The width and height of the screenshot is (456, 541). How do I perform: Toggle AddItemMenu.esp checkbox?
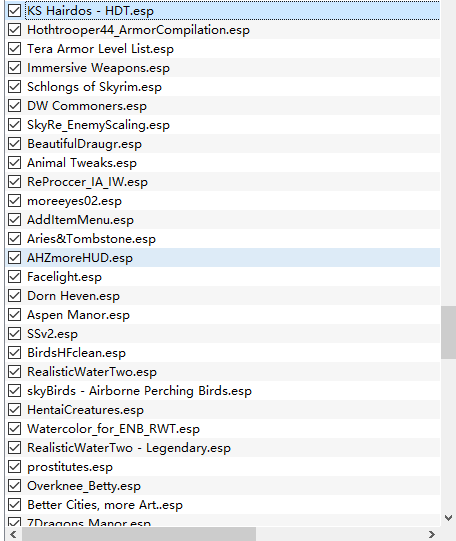pyautogui.click(x=14, y=219)
